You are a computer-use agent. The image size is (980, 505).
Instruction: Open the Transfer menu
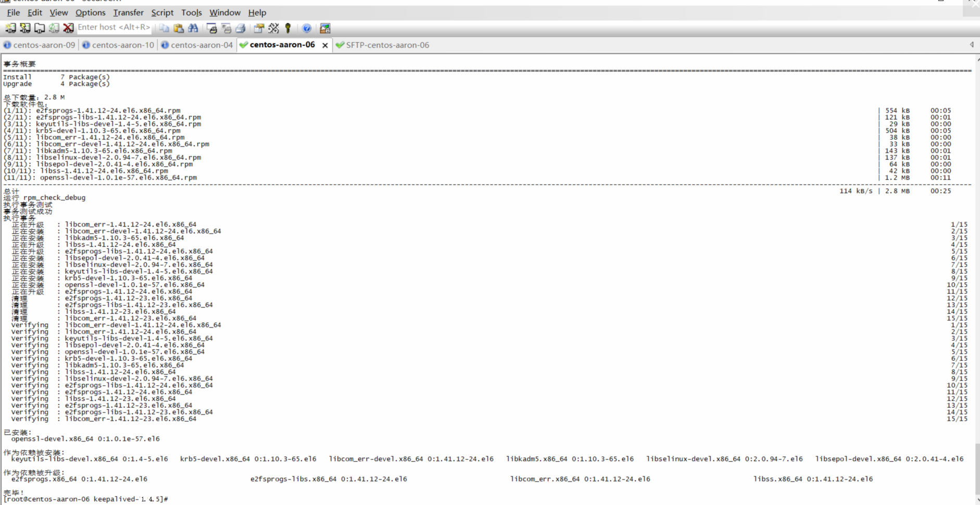click(x=129, y=12)
